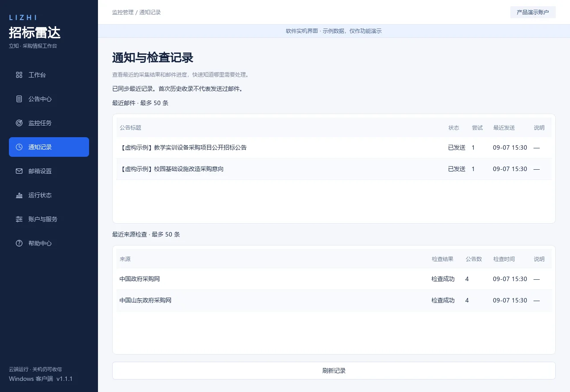
Task: Open the 公告中心 menu item
Action: (49, 99)
